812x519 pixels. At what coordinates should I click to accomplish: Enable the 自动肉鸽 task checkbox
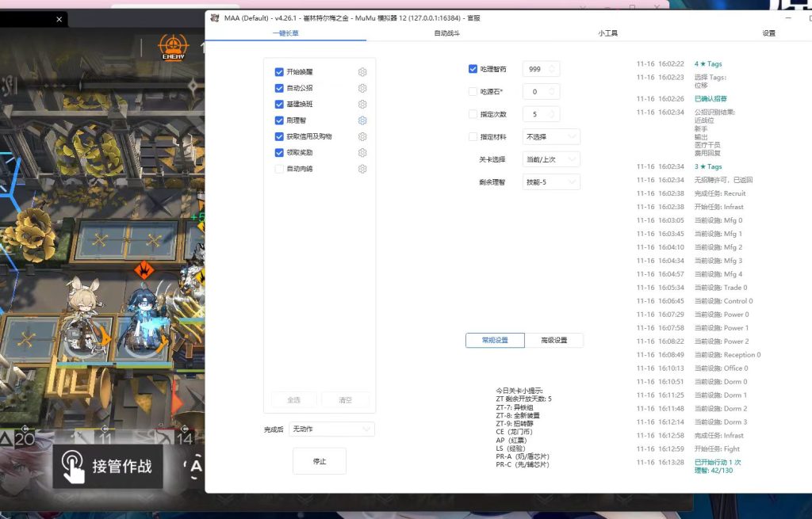tap(279, 169)
